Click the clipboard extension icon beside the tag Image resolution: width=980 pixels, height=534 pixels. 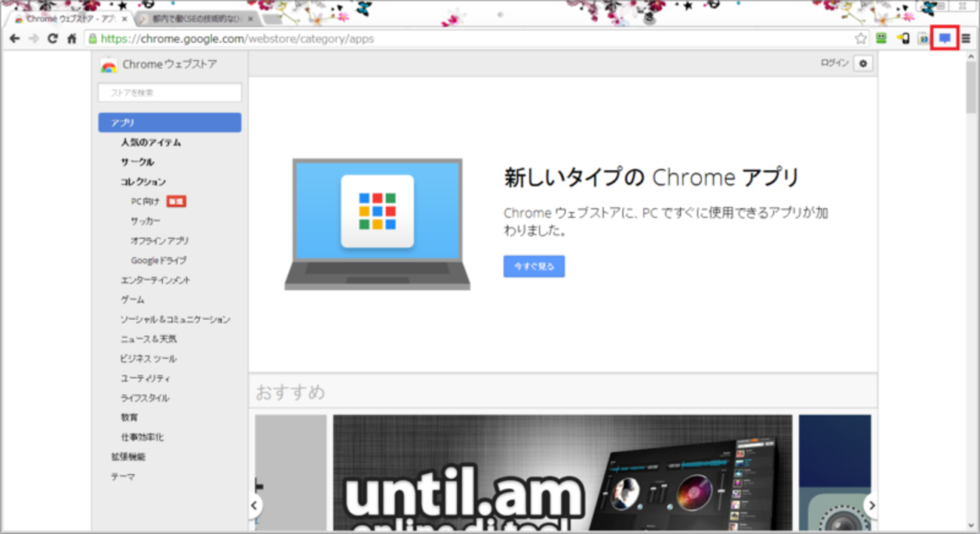923,38
